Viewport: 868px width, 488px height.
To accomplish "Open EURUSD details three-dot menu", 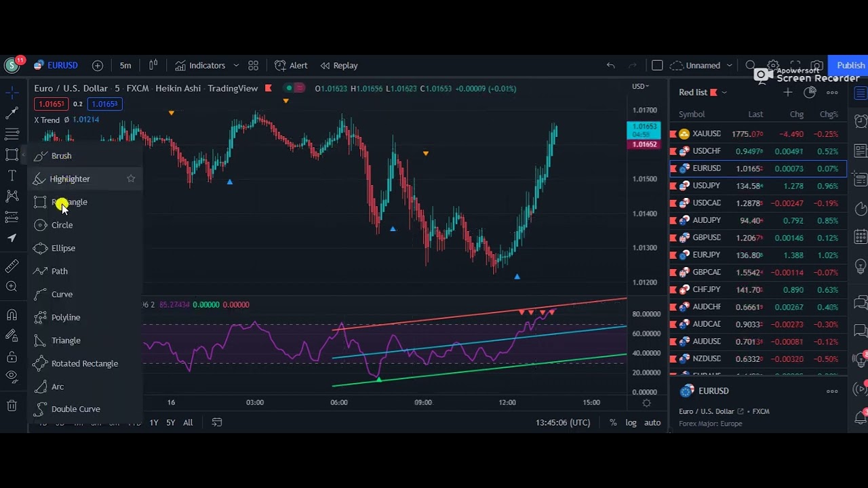I will click(832, 391).
